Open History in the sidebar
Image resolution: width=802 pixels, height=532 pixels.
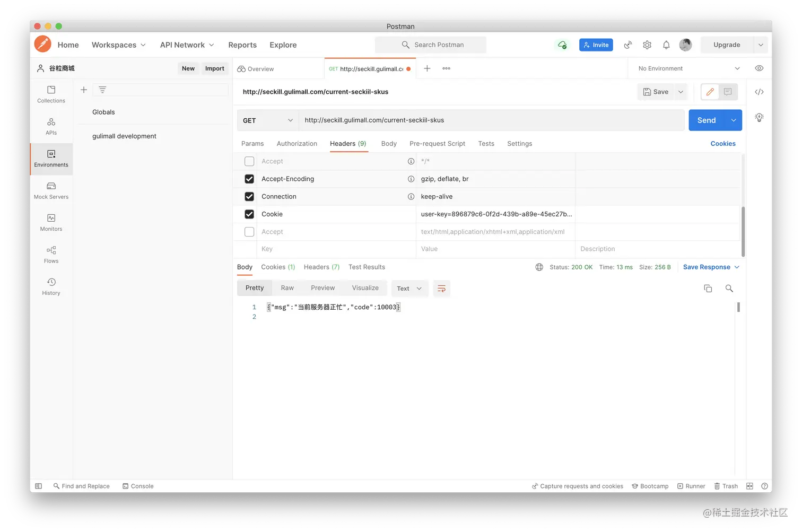51,287
